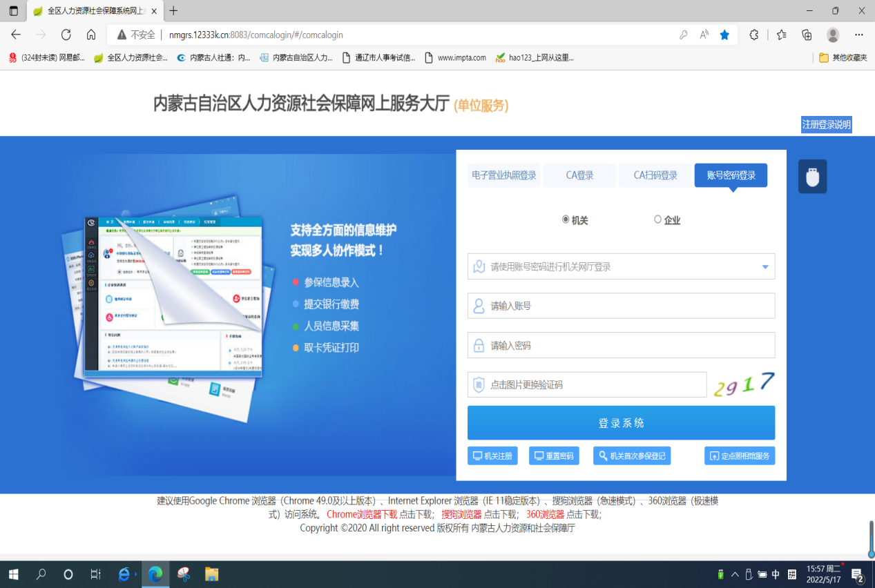Image resolution: width=875 pixels, height=588 pixels.
Task: Click the browser refresh icon
Action: (66, 35)
